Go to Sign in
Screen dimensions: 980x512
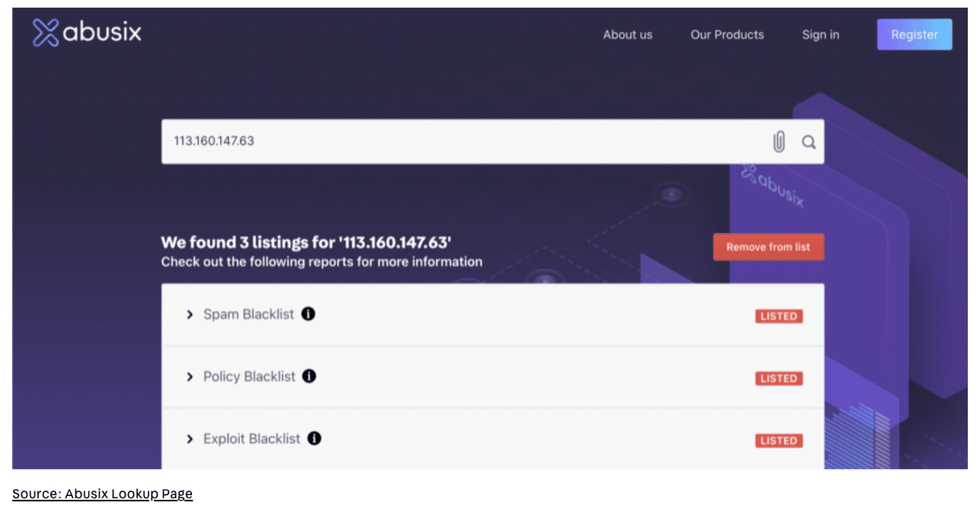click(x=821, y=34)
